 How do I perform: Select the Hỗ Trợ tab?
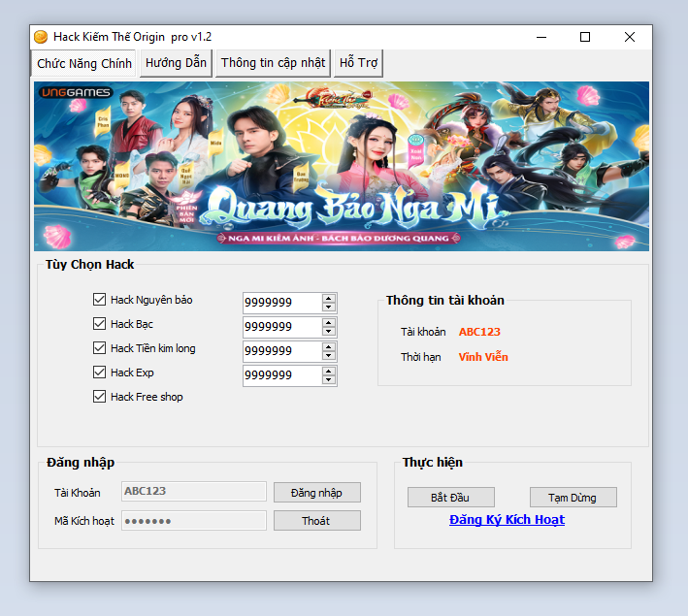click(358, 63)
